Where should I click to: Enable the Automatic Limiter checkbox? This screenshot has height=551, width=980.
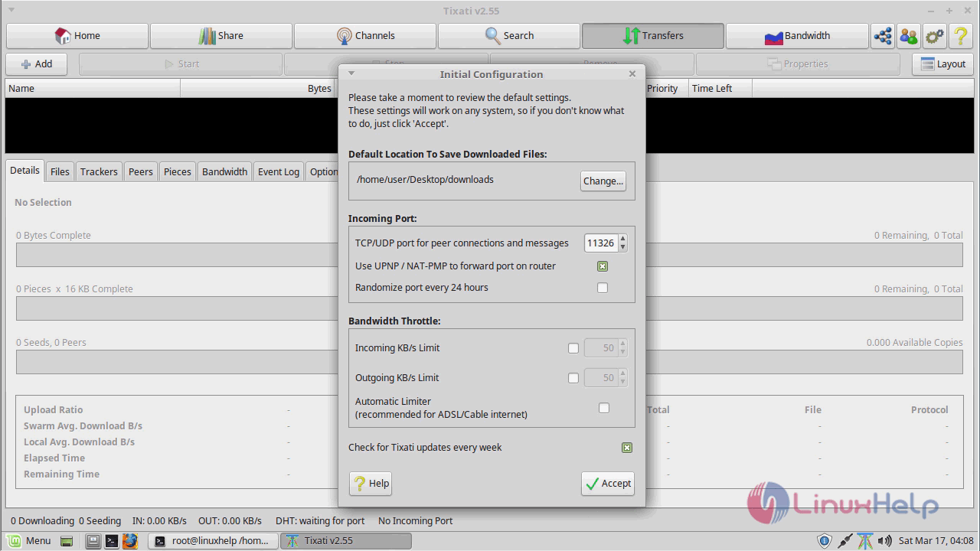pos(604,408)
